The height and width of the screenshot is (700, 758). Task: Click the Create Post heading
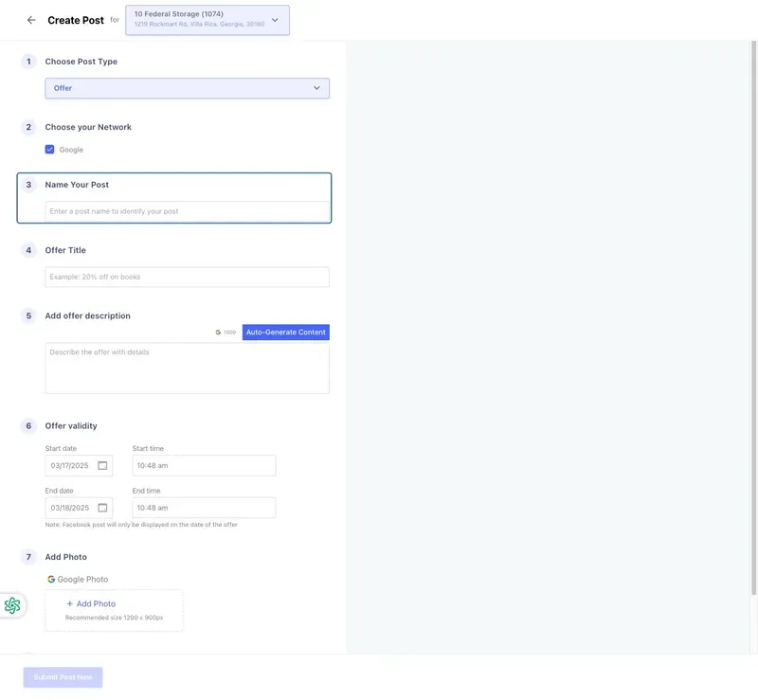[76, 20]
